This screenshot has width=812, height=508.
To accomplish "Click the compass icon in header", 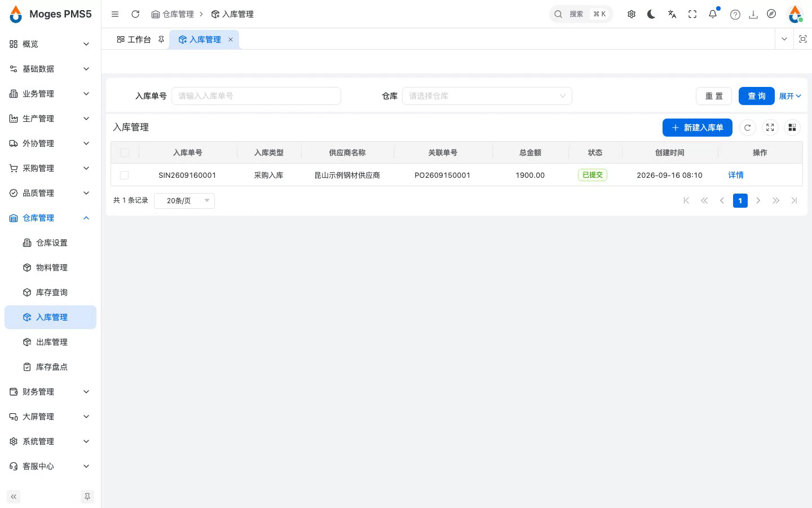I will 771,14.
